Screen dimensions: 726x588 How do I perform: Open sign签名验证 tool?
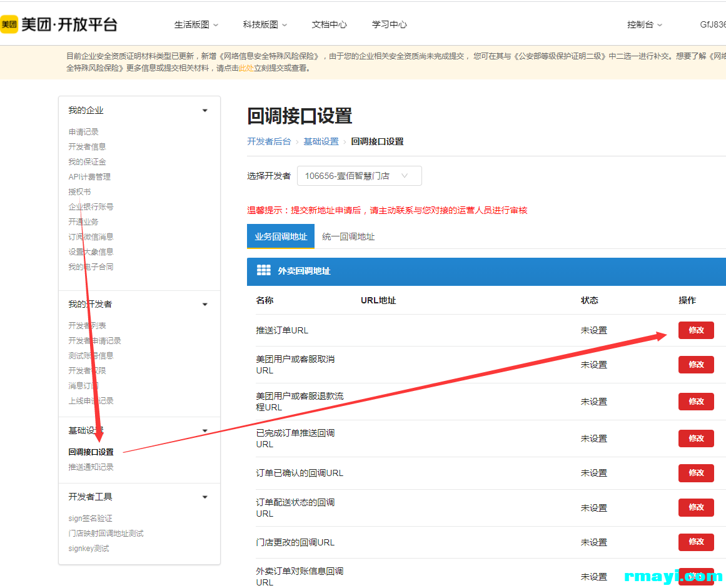(90, 519)
